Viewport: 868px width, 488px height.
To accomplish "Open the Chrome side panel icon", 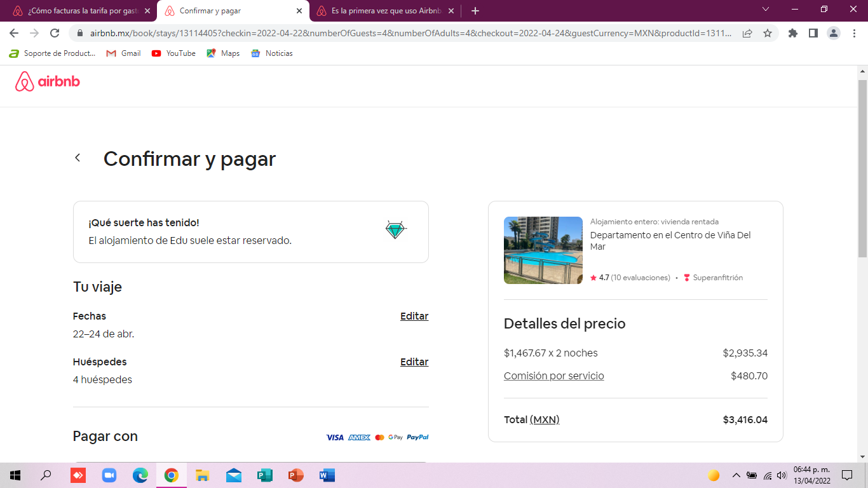I will point(813,33).
